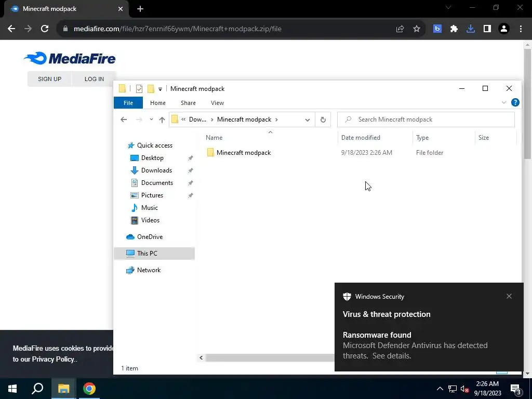Open the Chrome three-dot menu
This screenshot has width=532, height=399.
click(x=521, y=29)
